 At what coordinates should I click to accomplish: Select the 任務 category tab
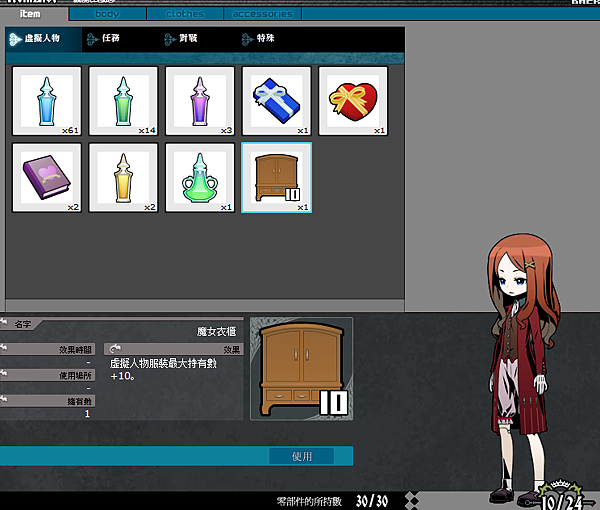(103, 38)
